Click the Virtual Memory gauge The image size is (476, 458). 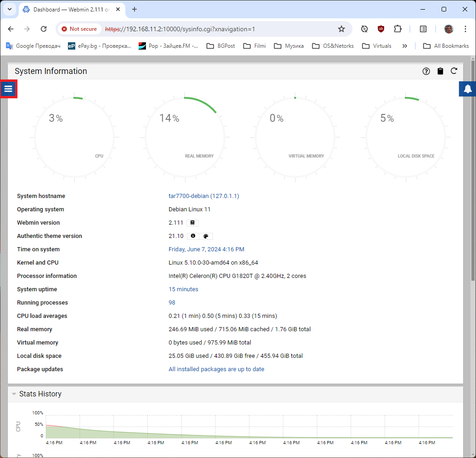point(295,137)
